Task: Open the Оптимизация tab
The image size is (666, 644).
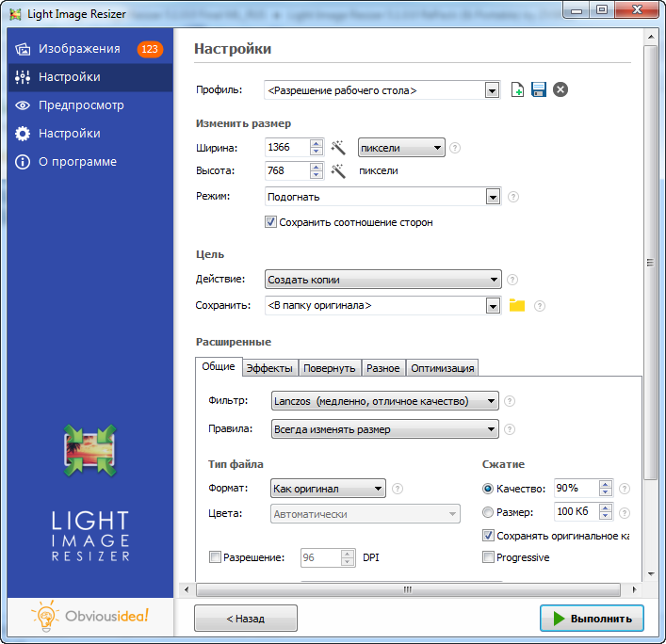Action: pyautogui.click(x=443, y=368)
